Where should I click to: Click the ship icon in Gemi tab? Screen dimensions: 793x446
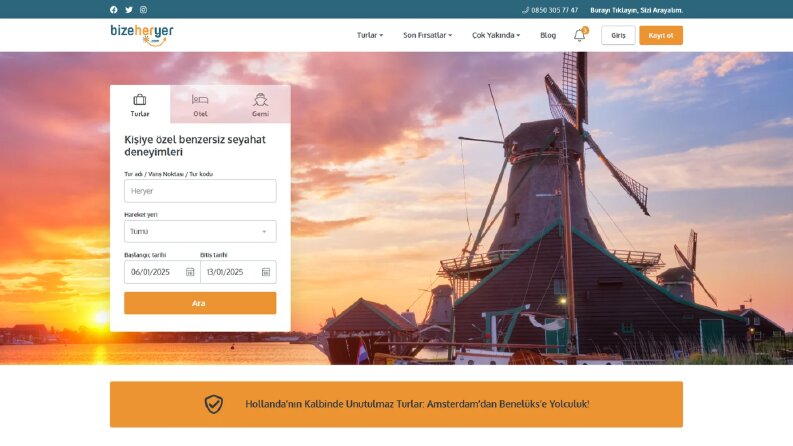(260, 100)
